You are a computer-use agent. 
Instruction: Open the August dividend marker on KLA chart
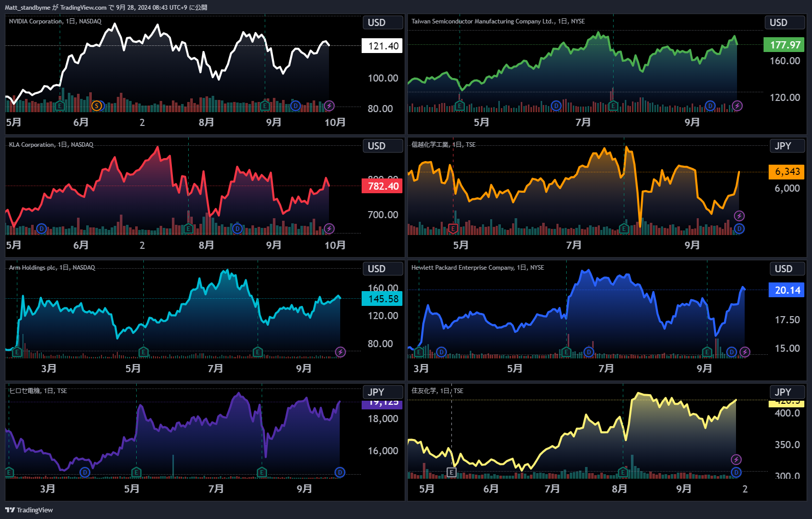tap(237, 229)
